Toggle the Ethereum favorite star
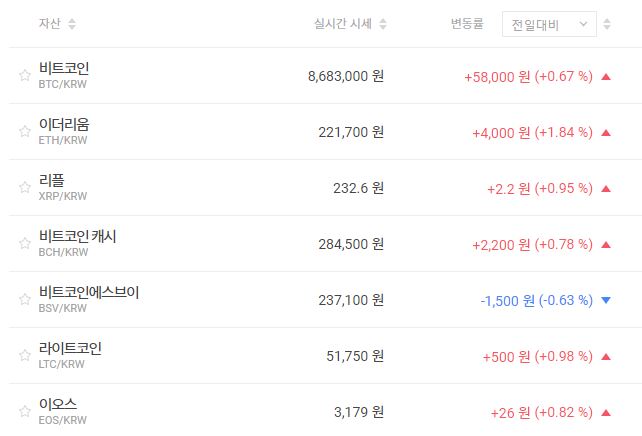The width and height of the screenshot is (642, 436). pyautogui.click(x=25, y=132)
